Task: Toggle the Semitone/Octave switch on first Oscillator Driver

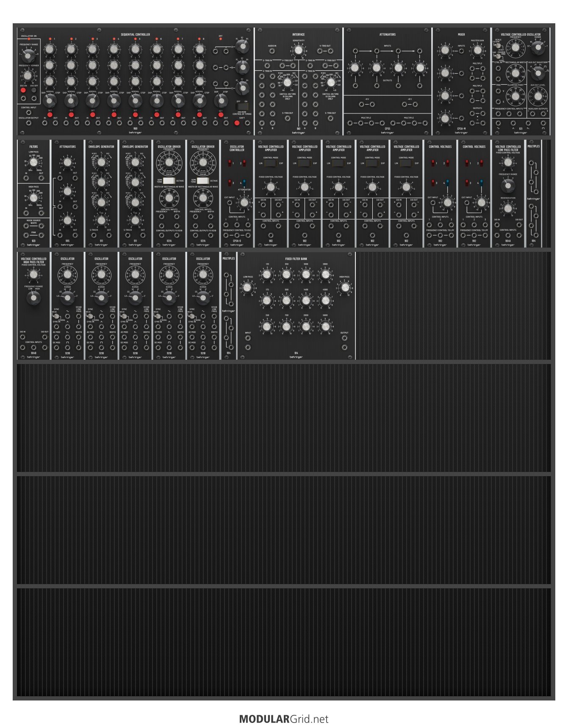Action: (169, 181)
